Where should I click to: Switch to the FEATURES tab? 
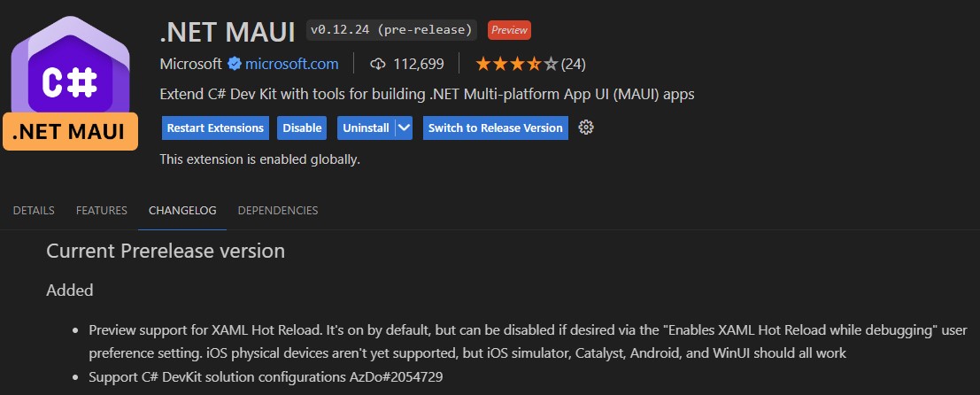102,211
